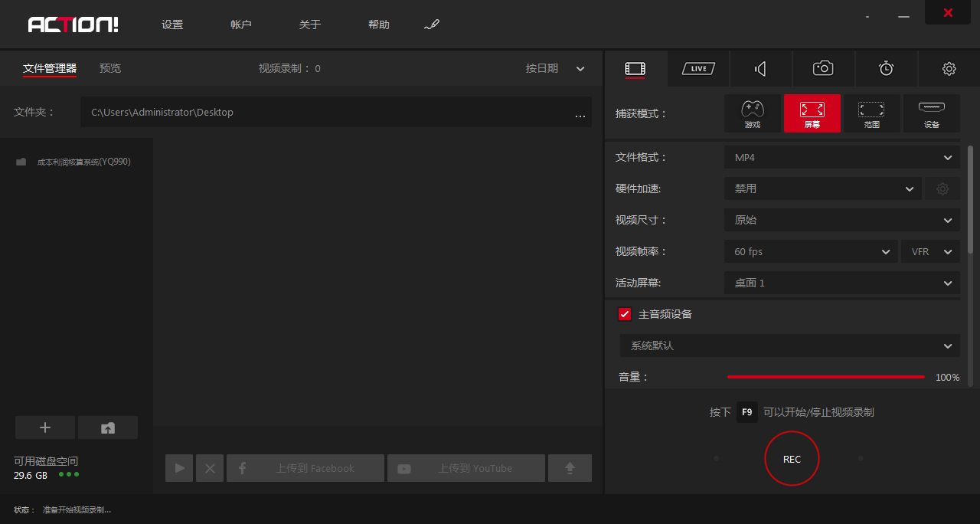The height and width of the screenshot is (524, 980).
Task: Select game capture mode
Action: [753, 113]
